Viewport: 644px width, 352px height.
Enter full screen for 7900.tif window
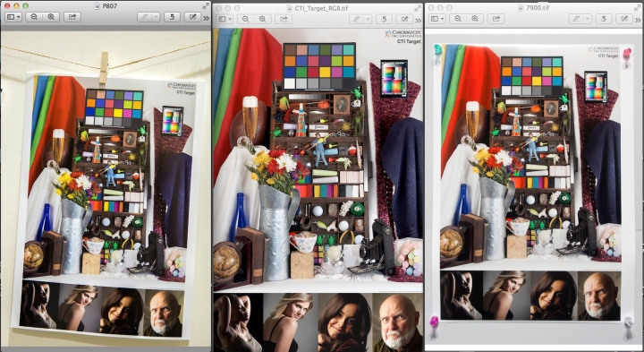pyautogui.click(x=638, y=8)
